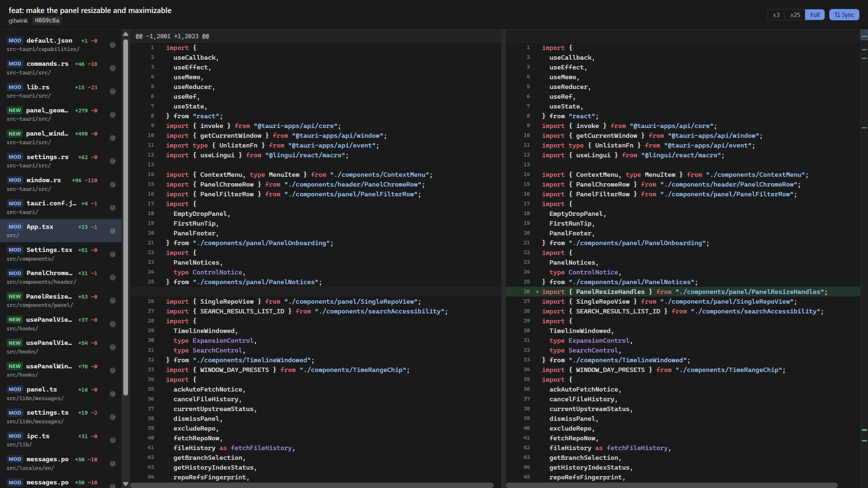Open the new usePanelWin hook file
868x488 pixels.
point(61,370)
